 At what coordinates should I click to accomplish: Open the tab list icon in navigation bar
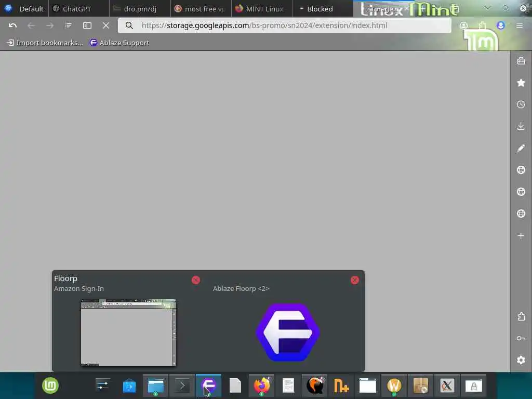tap(68, 25)
